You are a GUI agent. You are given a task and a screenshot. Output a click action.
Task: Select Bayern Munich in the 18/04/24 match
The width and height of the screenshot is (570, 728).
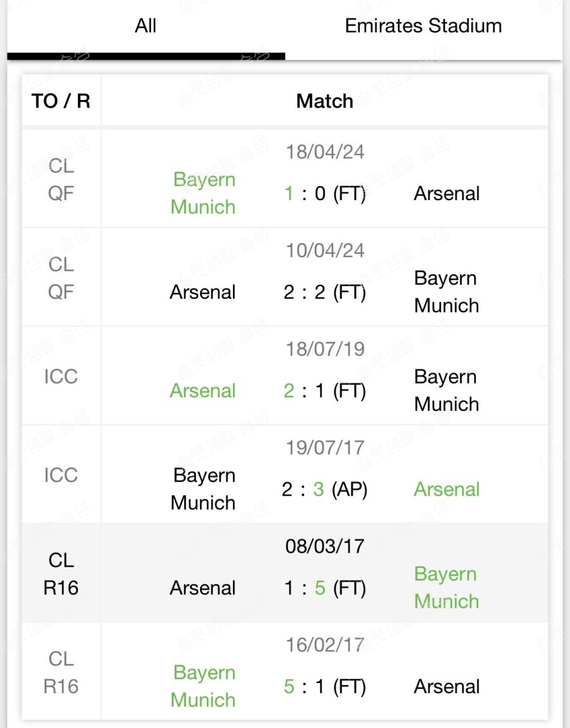(x=203, y=193)
